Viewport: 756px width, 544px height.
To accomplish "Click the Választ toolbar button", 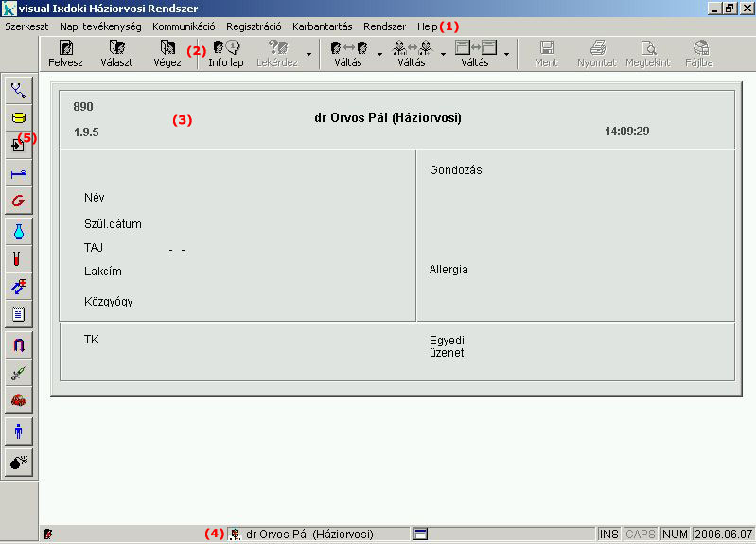I will coord(116,54).
